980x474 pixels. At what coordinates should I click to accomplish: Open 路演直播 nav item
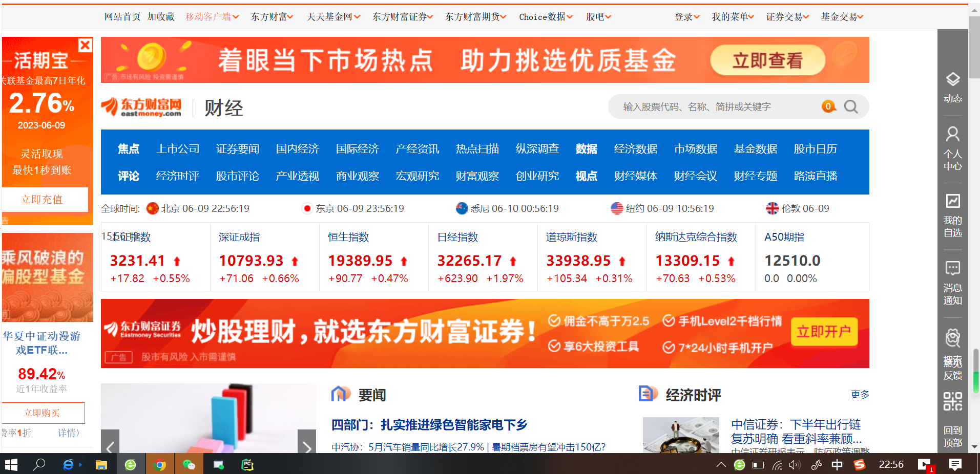click(816, 176)
